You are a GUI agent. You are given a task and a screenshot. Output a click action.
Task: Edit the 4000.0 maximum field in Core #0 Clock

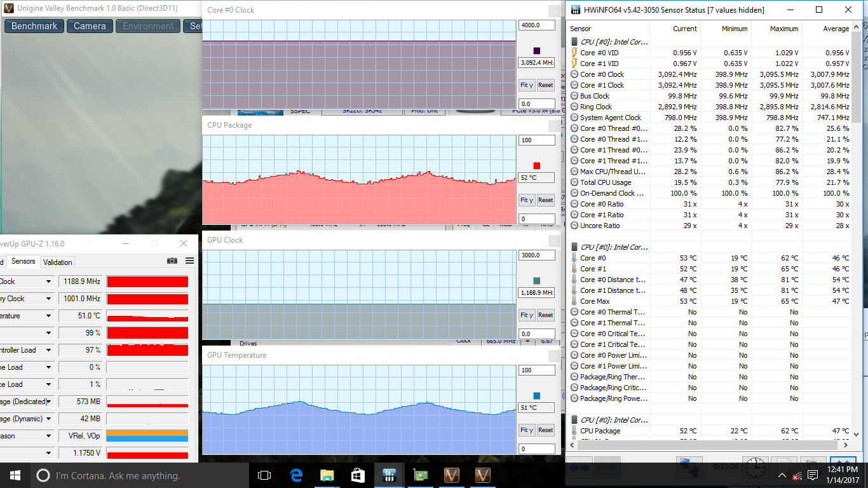(x=536, y=25)
